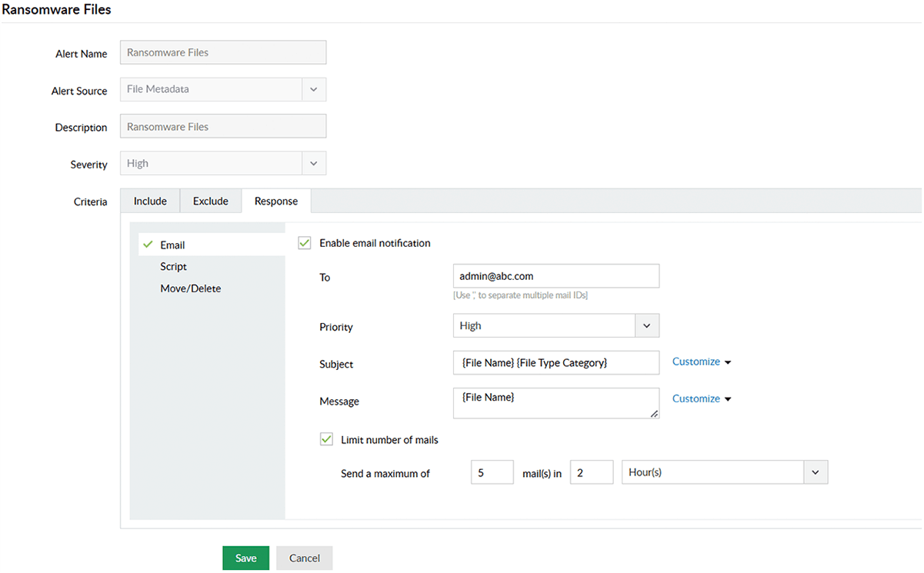Select the Response tab
Viewport: 924px width, 573px height.
(x=276, y=202)
